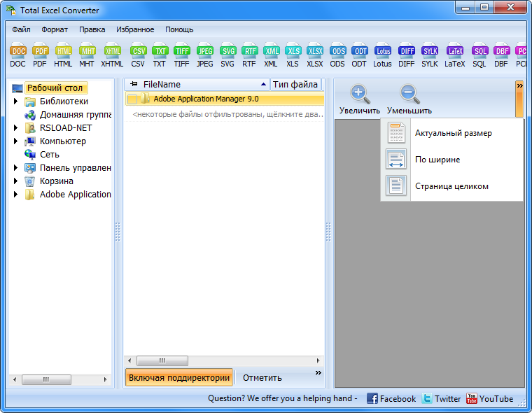Select the PDF conversion icon
Screen dimensions: 532x413
click(x=40, y=55)
